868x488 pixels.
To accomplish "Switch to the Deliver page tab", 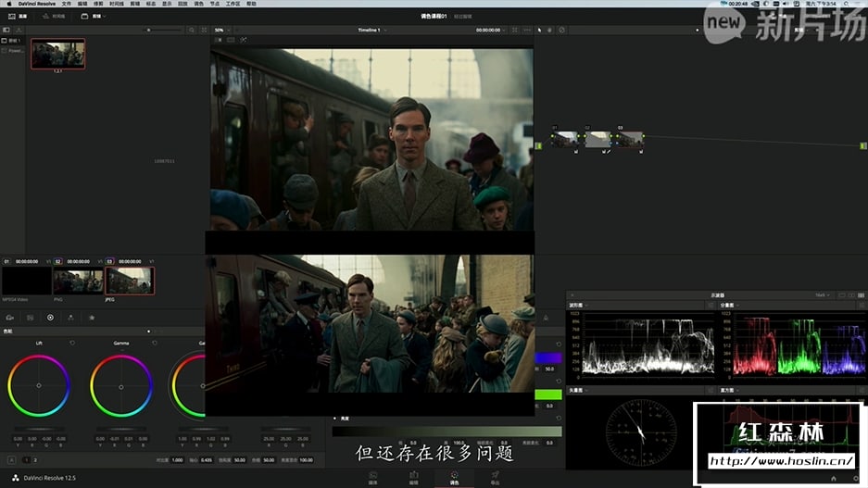I will (495, 478).
